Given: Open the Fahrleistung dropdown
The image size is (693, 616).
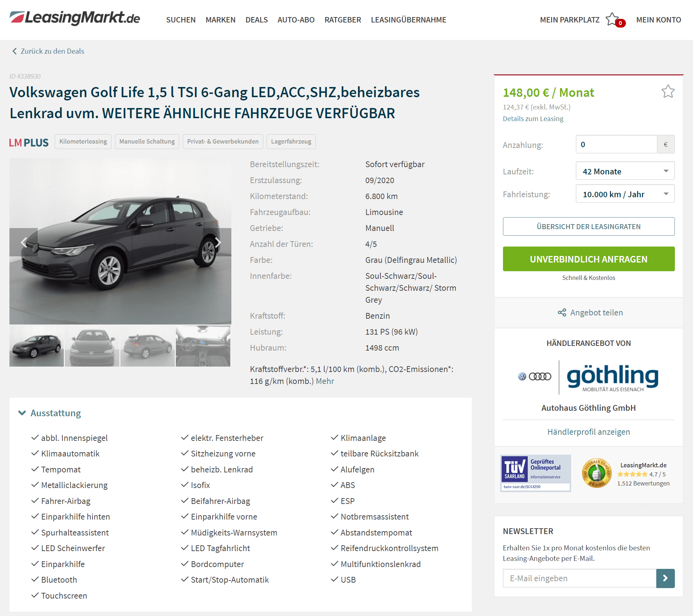Looking at the screenshot, I should pos(625,194).
